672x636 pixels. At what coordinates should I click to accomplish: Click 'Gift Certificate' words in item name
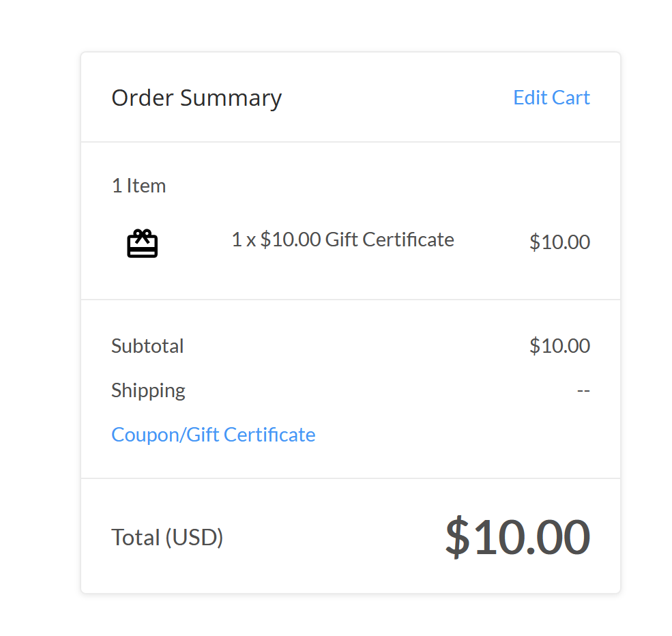coord(390,240)
